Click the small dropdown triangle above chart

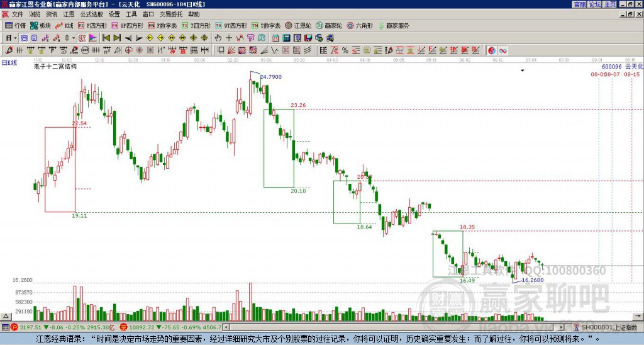pyautogui.click(x=523, y=71)
